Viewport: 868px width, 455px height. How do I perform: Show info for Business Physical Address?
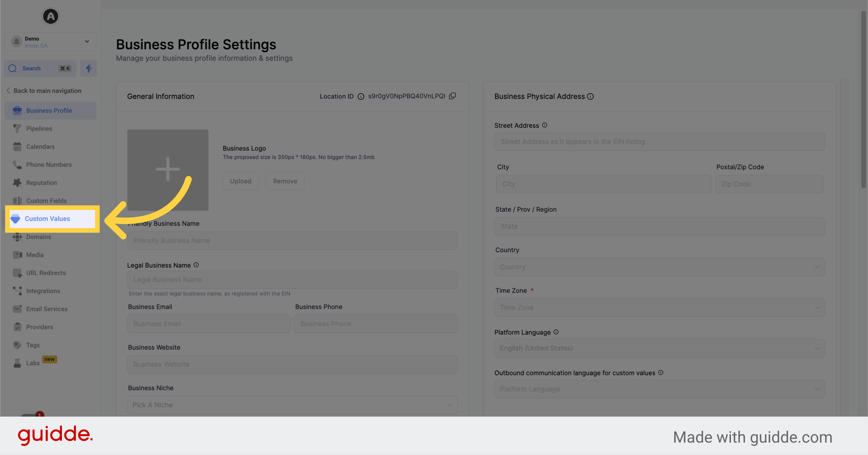[x=590, y=97]
